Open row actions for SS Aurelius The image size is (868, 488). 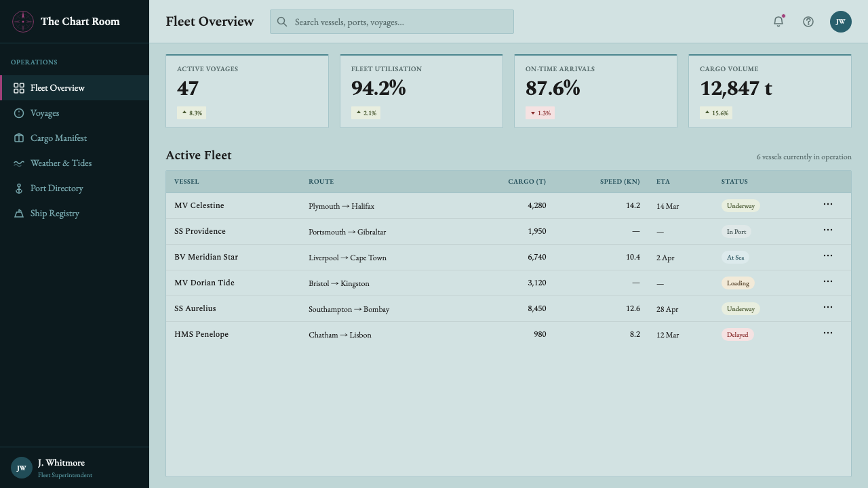(x=828, y=307)
